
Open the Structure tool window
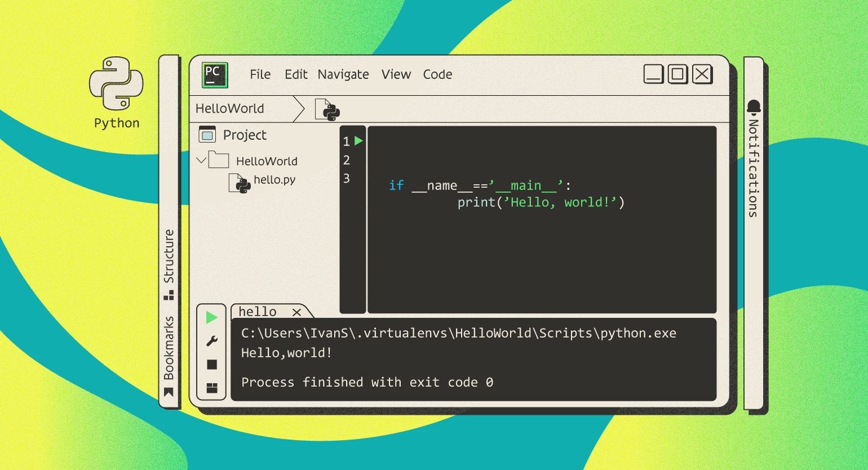click(x=169, y=263)
